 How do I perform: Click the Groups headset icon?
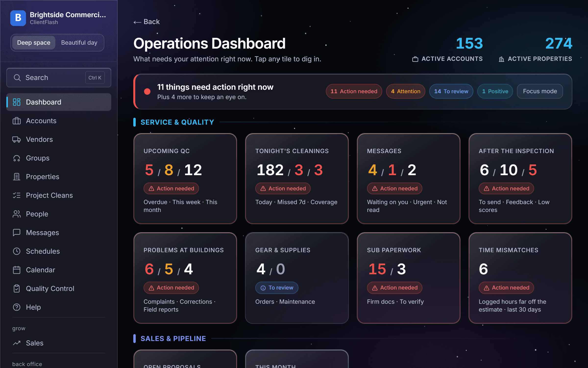click(x=16, y=158)
